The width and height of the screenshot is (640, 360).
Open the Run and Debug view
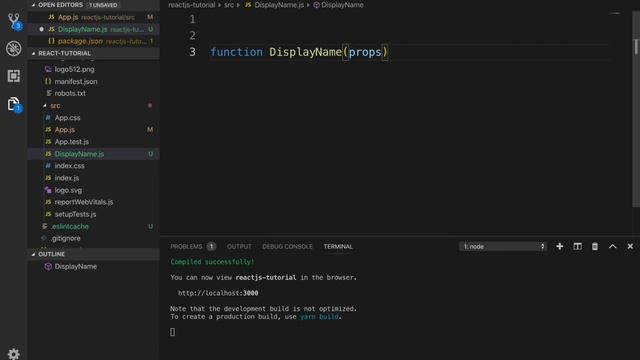[x=14, y=49]
